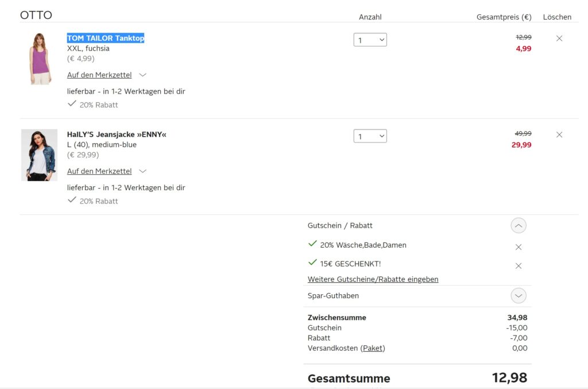Remove the 15€ GESCHENKT voucher

519,265
